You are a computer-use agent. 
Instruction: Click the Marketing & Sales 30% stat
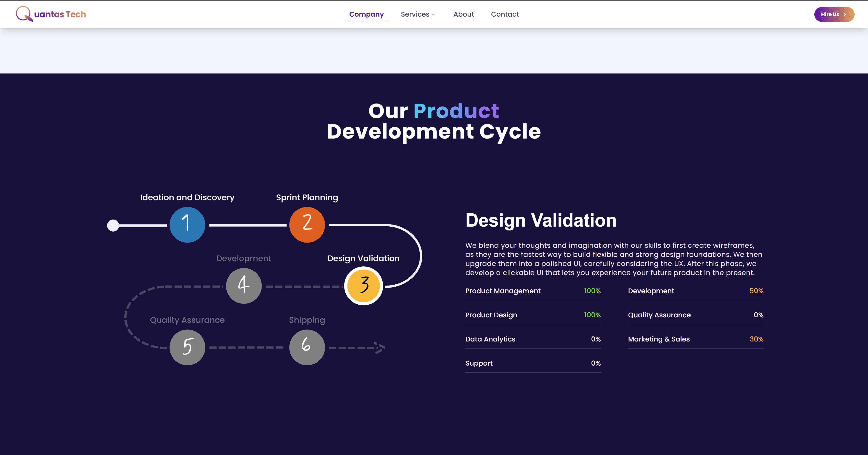tap(696, 339)
